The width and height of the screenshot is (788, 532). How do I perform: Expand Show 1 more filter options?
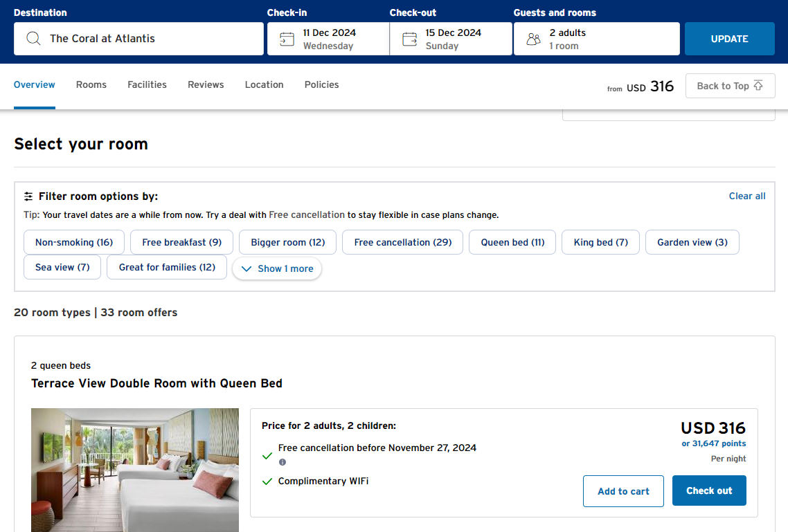pyautogui.click(x=277, y=268)
